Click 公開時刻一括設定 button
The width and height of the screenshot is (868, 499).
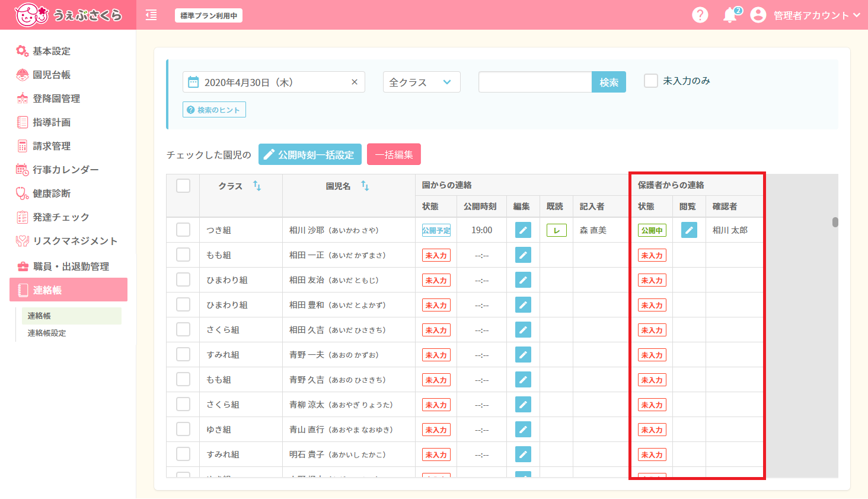tap(310, 154)
